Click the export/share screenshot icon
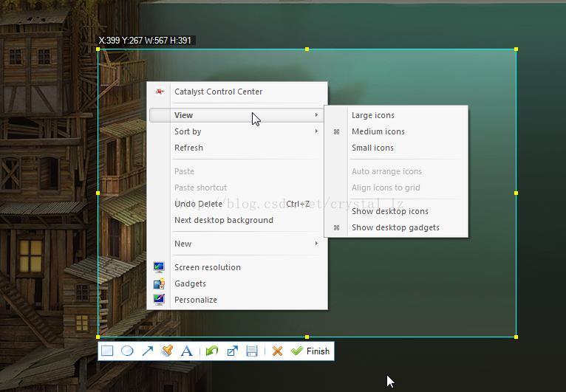Viewport: 566px width, 392px height. tap(232, 351)
